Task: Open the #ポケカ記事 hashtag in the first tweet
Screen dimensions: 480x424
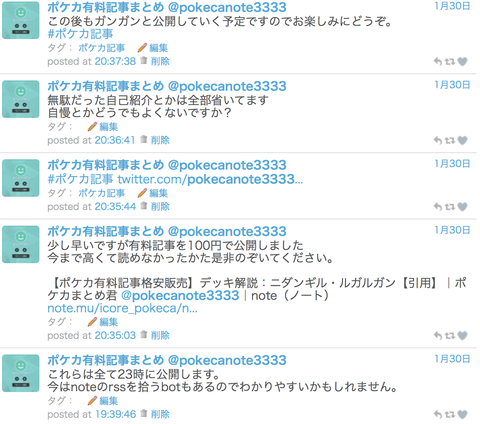Action: [80, 34]
